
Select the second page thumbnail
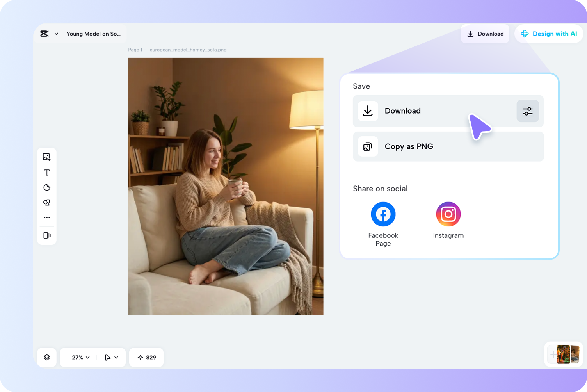[575, 355]
